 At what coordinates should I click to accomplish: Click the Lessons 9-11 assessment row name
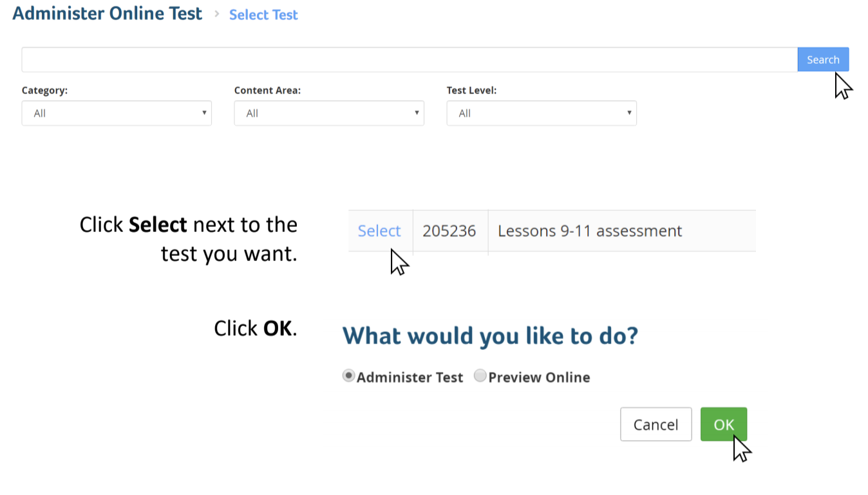(590, 231)
